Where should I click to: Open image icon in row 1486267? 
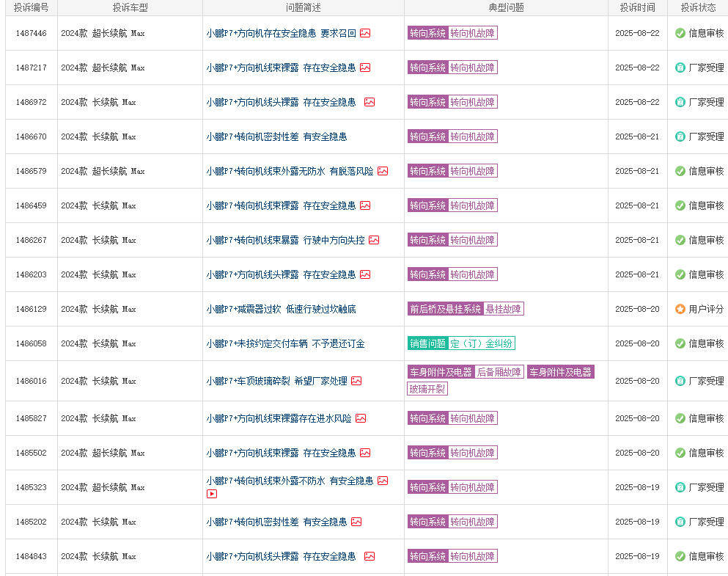(374, 240)
